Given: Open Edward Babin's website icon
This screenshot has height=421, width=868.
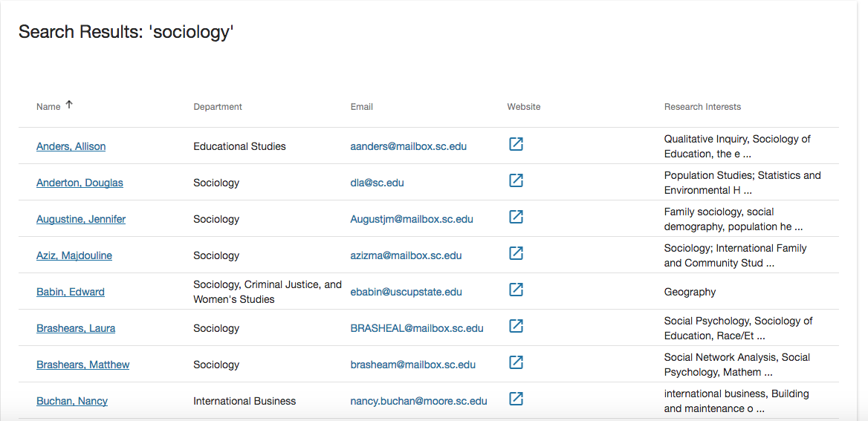Looking at the screenshot, I should 516,290.
